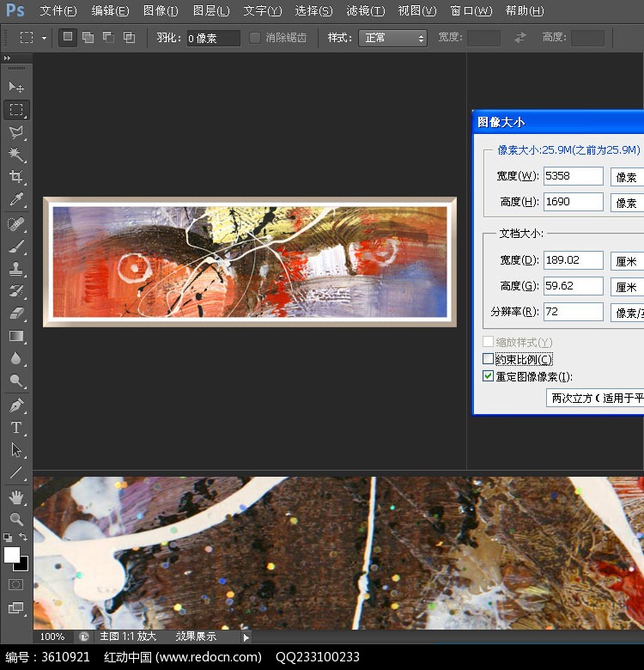Screen dimensions: 644x670
Task: Select the Eyedropper tool
Action: coord(16,199)
